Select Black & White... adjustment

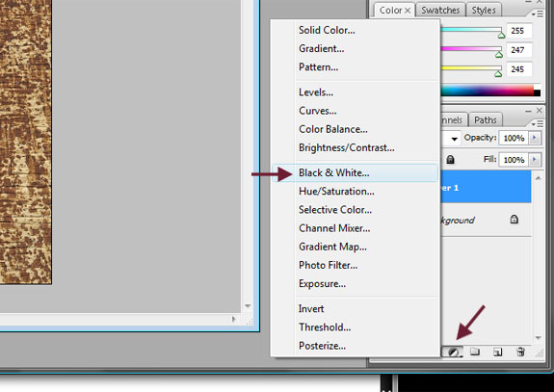(x=356, y=172)
